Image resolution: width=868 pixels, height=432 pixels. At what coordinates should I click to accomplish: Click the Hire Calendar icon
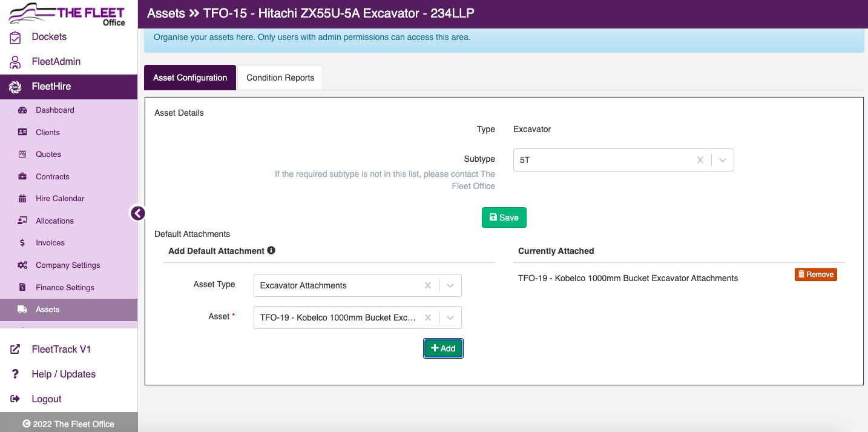coord(22,199)
